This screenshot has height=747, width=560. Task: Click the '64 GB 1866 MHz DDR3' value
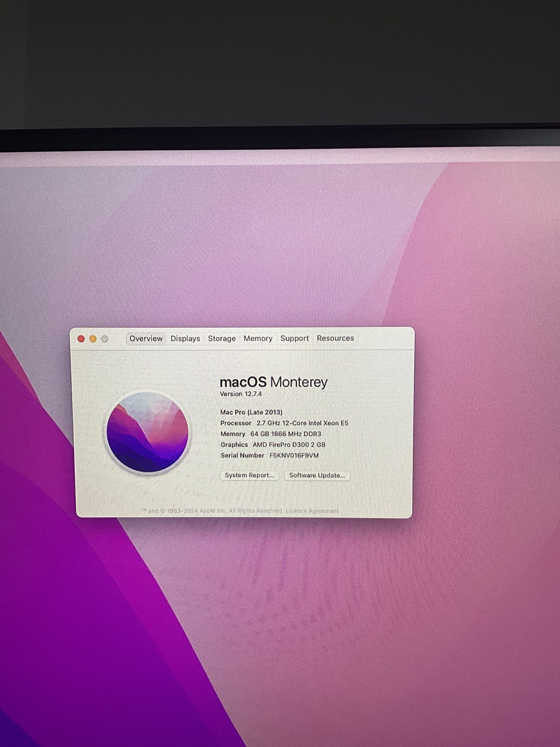286,434
